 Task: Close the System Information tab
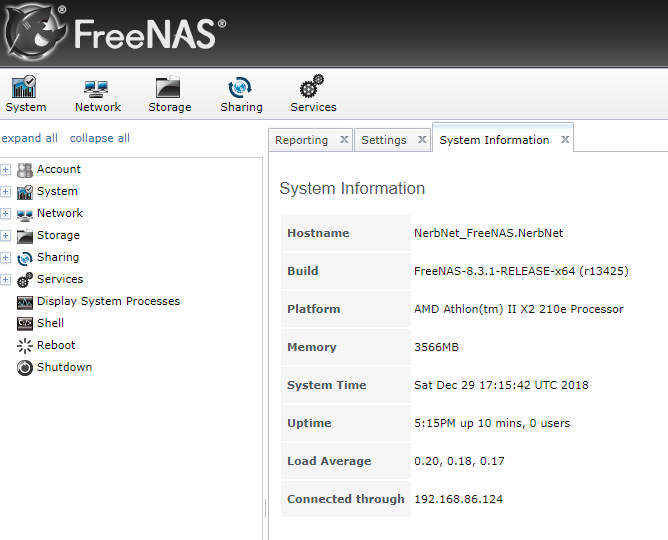tap(565, 140)
